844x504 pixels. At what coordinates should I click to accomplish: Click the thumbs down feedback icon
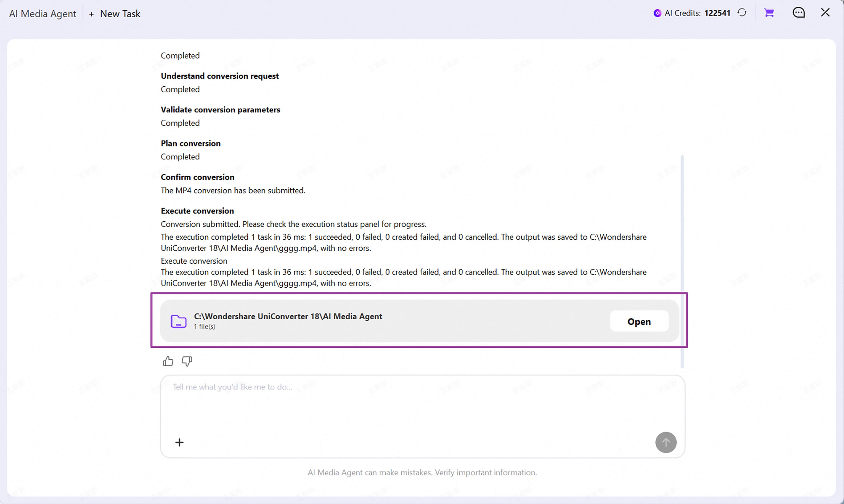(x=187, y=361)
